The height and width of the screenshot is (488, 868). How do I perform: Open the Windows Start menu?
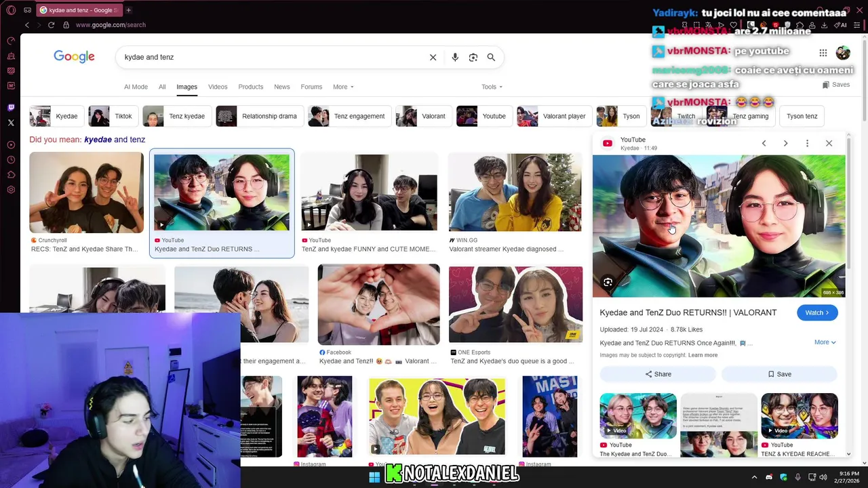click(374, 477)
